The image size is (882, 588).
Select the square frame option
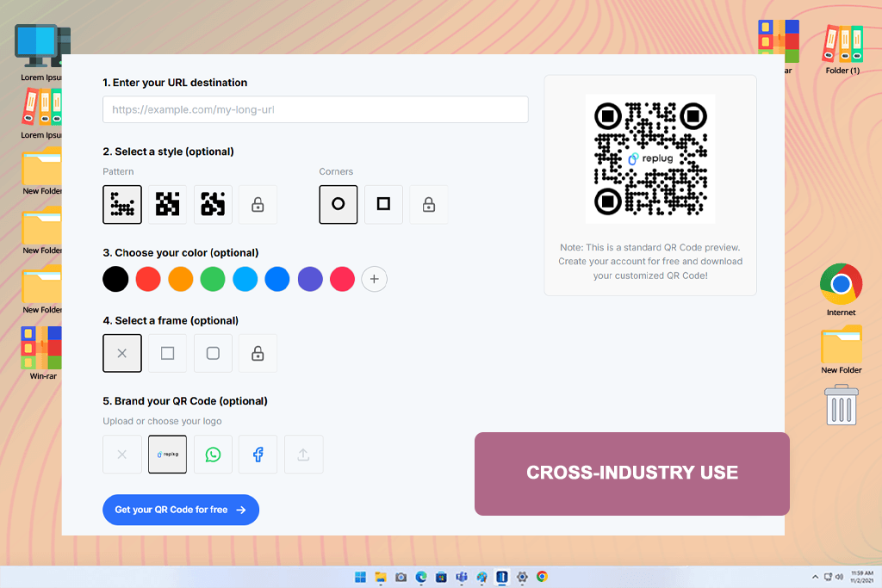(168, 353)
